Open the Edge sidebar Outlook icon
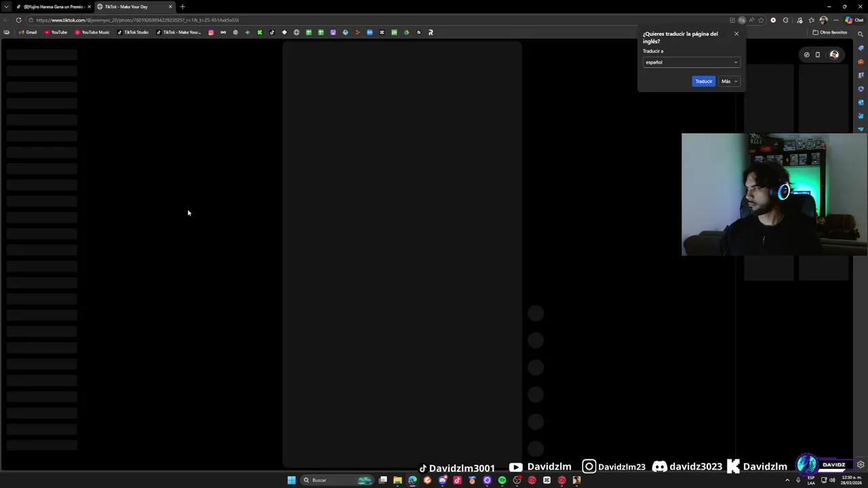 click(x=861, y=102)
